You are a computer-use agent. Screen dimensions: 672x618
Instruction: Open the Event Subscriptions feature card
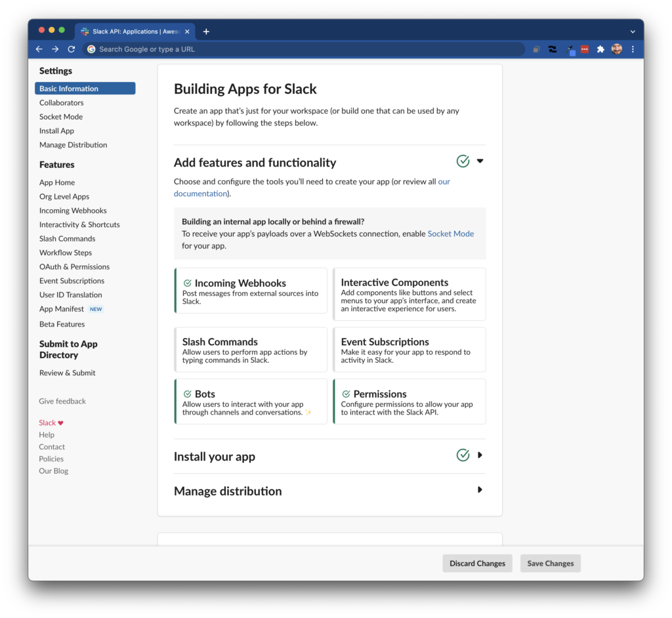(409, 350)
